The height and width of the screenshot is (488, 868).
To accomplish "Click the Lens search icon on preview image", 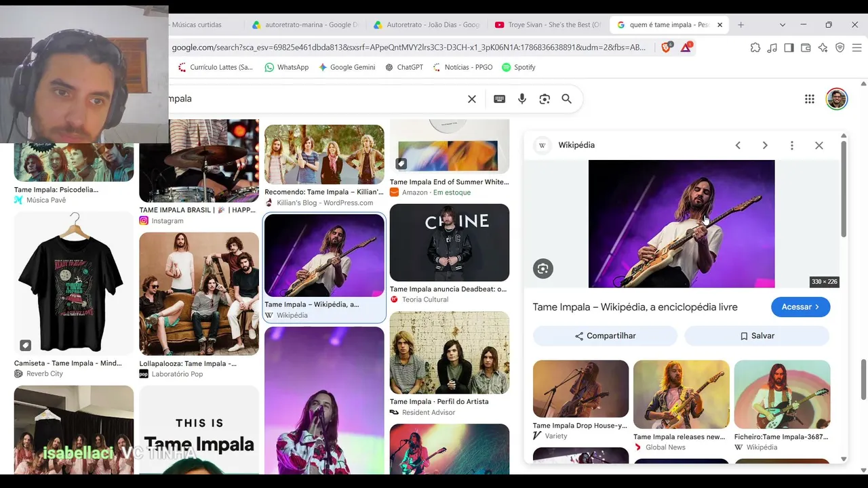I will tap(543, 268).
